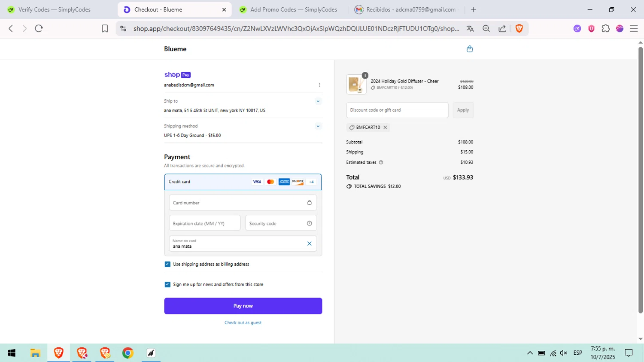Open the Windows notification center

(x=629, y=353)
